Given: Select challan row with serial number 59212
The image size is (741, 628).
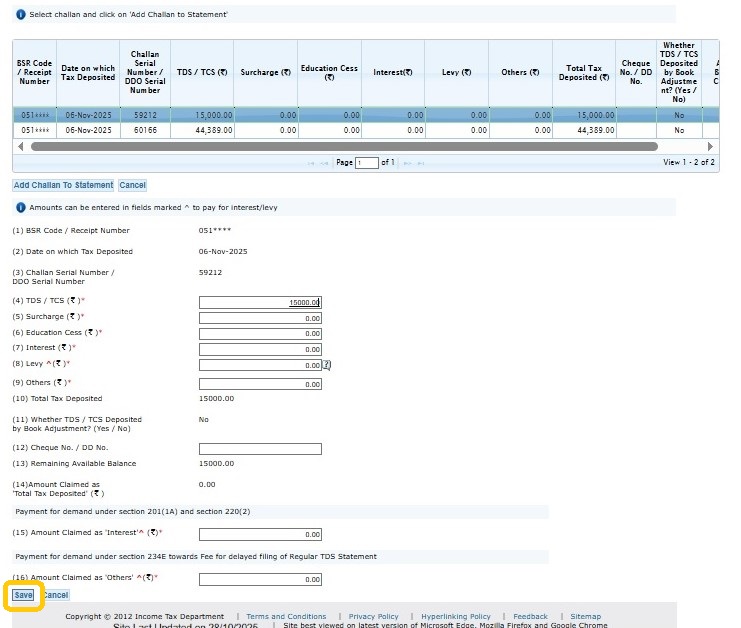Looking at the screenshot, I should point(146,115).
